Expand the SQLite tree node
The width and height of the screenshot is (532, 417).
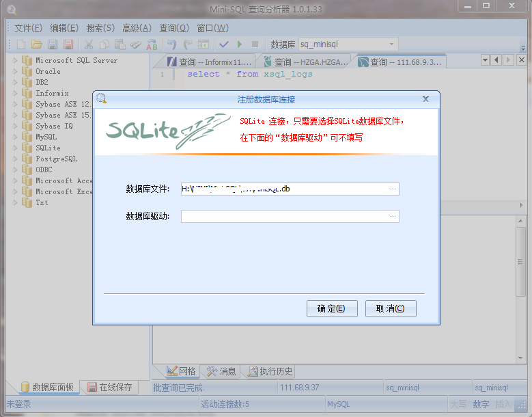[x=15, y=148]
